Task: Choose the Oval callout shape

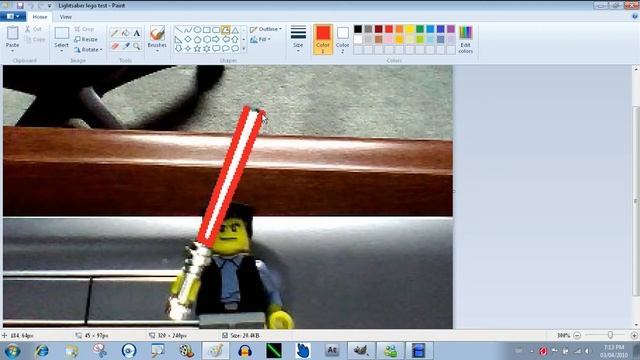Action: 226,49
